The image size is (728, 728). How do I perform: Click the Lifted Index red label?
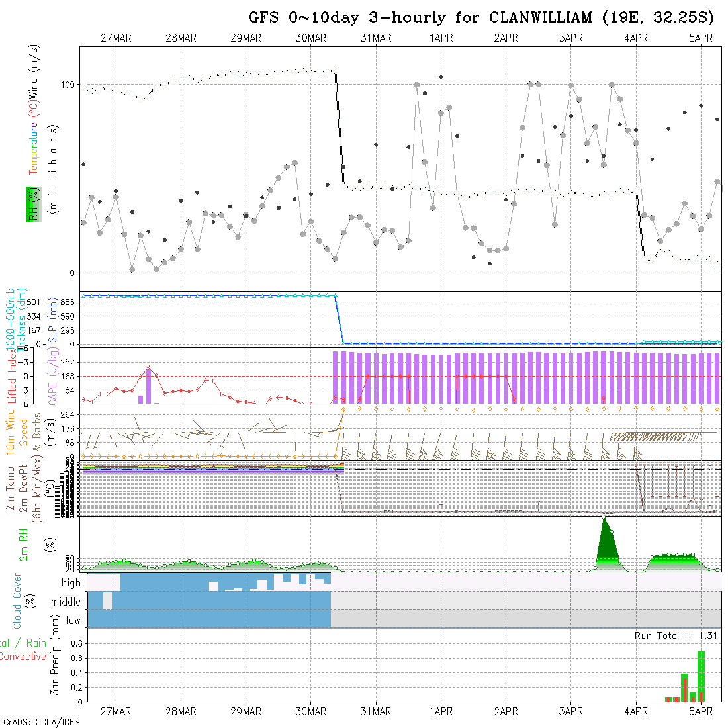[x=13, y=375]
